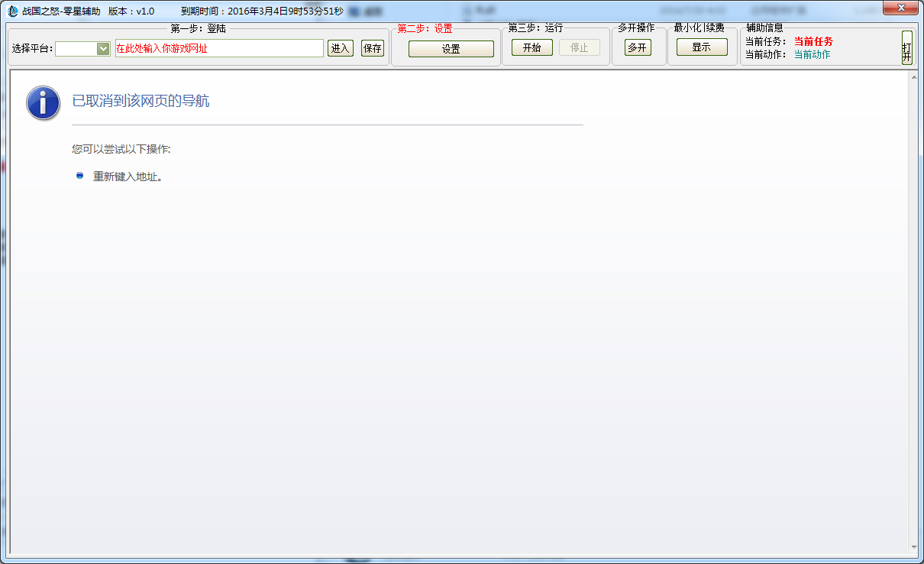Click the blue information icon on the page

click(x=43, y=102)
